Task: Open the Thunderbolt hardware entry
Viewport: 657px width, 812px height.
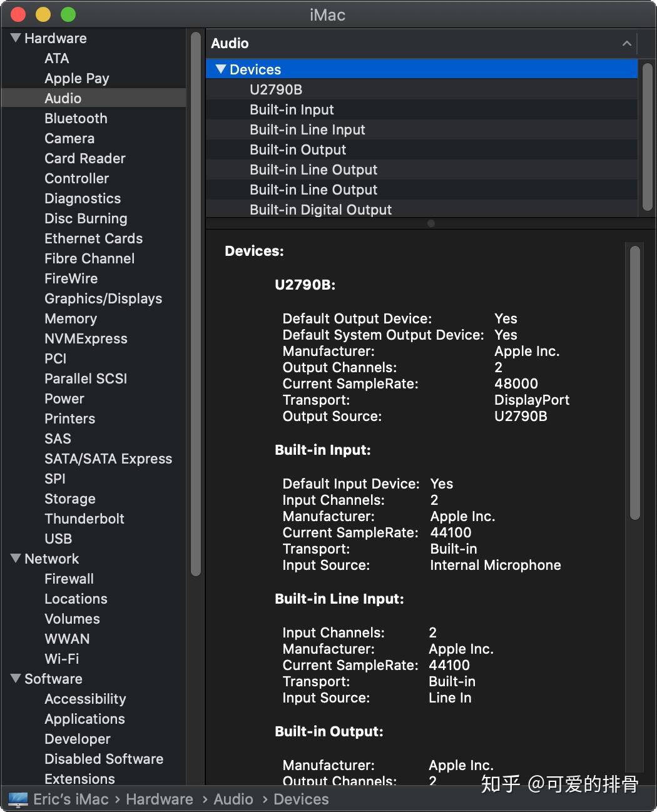Action: [84, 519]
